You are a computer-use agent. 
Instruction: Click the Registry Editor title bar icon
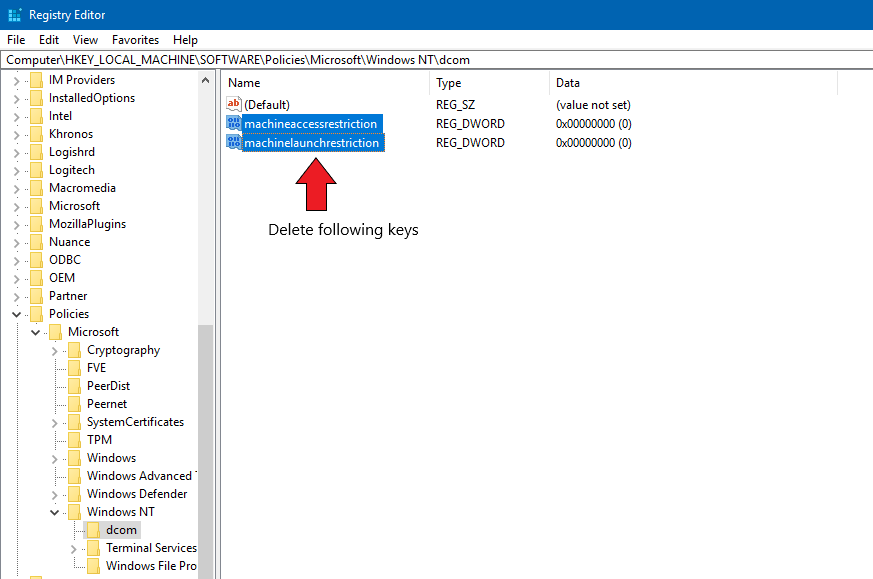tap(14, 15)
